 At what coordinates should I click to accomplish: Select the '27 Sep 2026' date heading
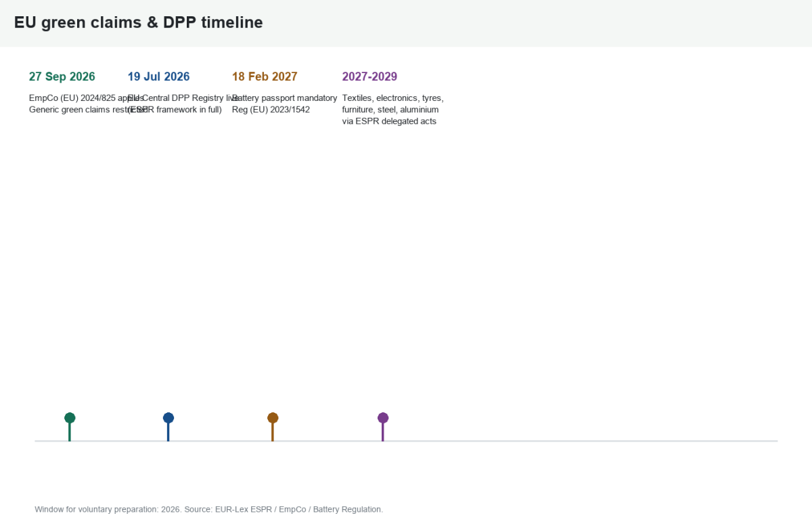coord(62,77)
